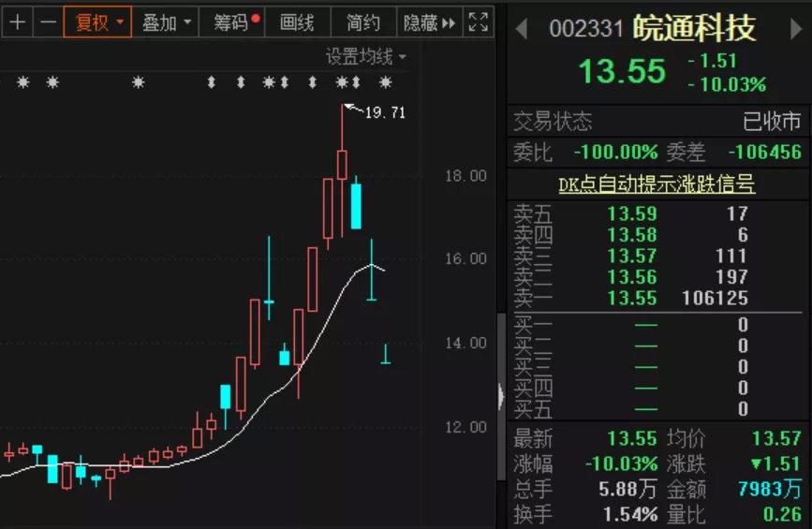Click 均价 value 13.57
Image resolution: width=812 pixels, height=529 pixels.
[776, 438]
